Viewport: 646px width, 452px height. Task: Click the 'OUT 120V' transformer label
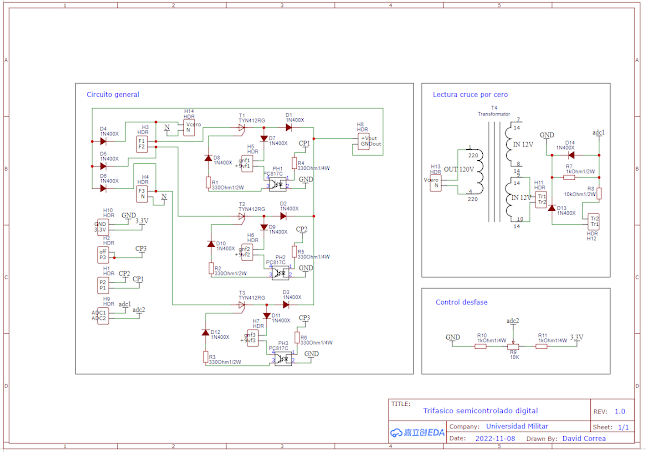[x=459, y=169]
